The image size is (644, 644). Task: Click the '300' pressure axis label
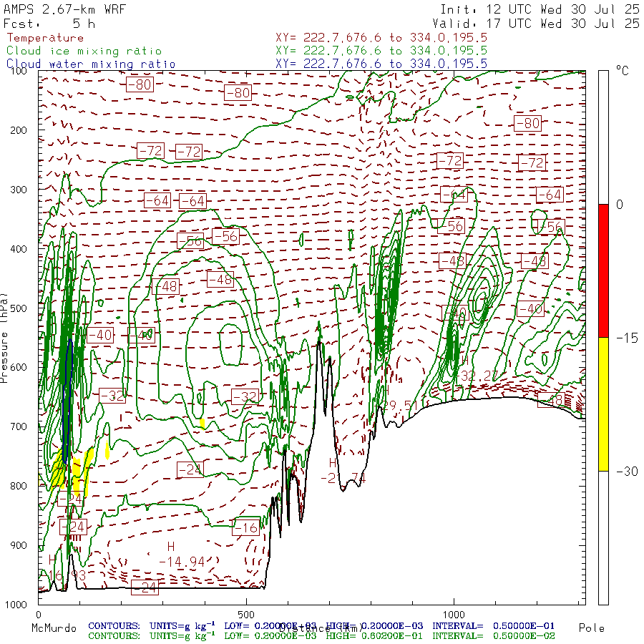pyautogui.click(x=19, y=190)
